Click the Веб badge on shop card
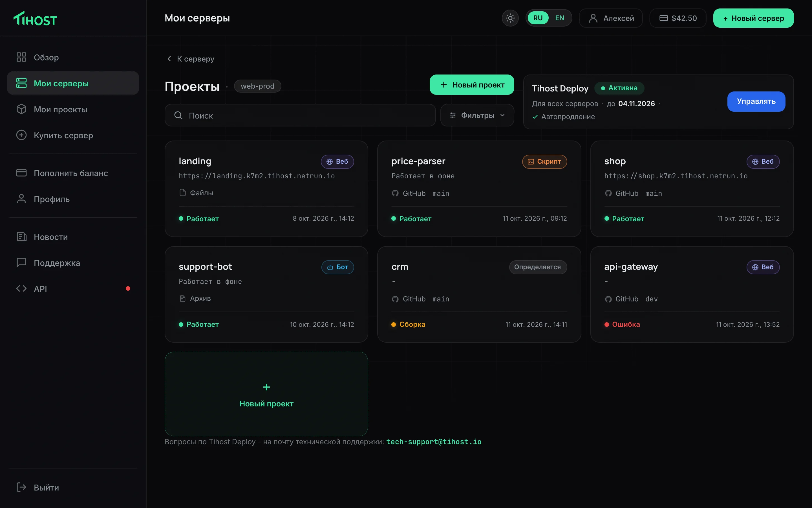This screenshot has width=812, height=508. (x=763, y=162)
